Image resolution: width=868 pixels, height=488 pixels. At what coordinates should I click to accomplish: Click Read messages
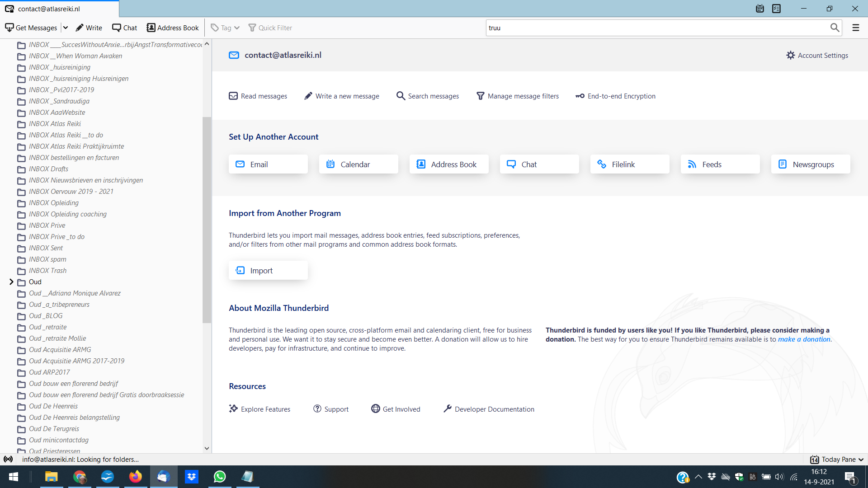point(258,96)
